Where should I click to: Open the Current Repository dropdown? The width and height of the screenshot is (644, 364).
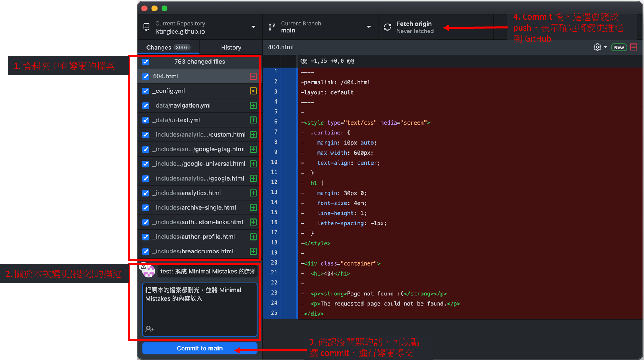coord(253,27)
